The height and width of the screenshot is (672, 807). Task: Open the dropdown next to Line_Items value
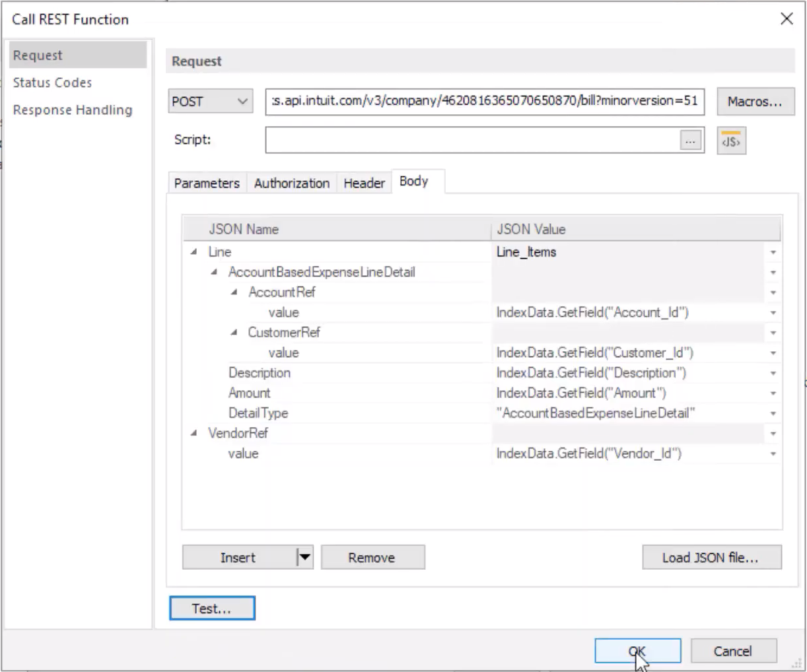[x=773, y=252]
